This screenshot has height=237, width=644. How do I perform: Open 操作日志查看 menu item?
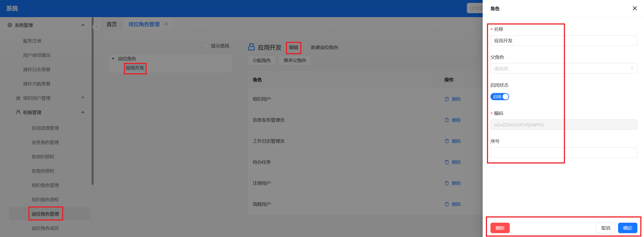tap(37, 69)
